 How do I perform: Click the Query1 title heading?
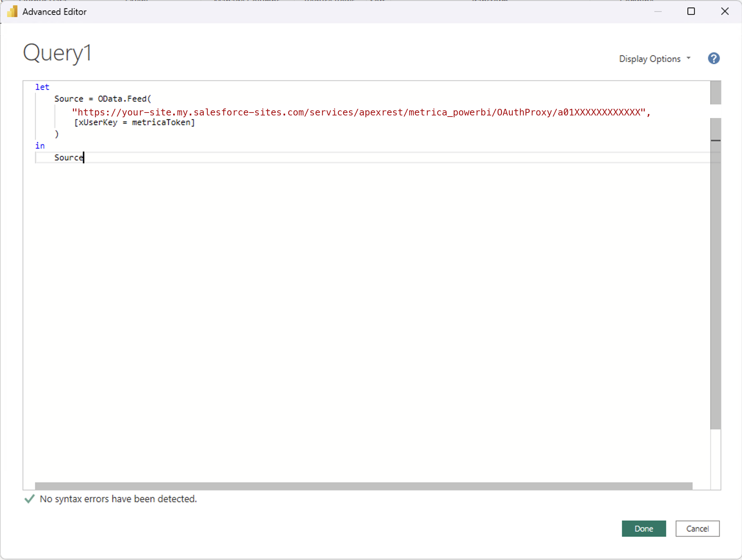pos(57,53)
